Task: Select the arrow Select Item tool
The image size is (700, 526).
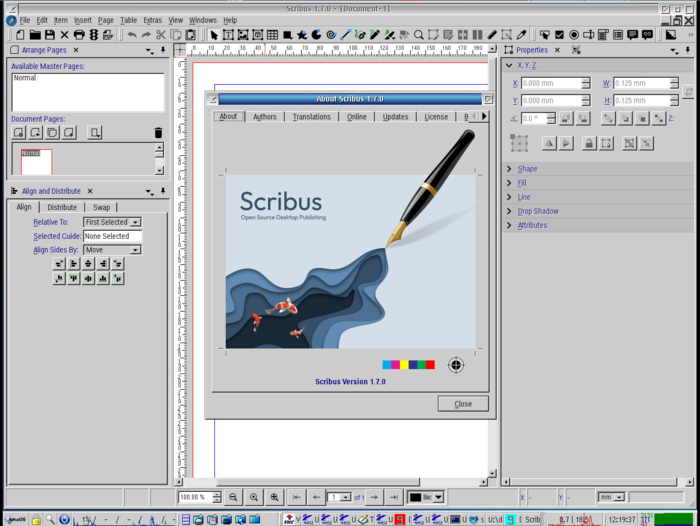Action: (214, 35)
